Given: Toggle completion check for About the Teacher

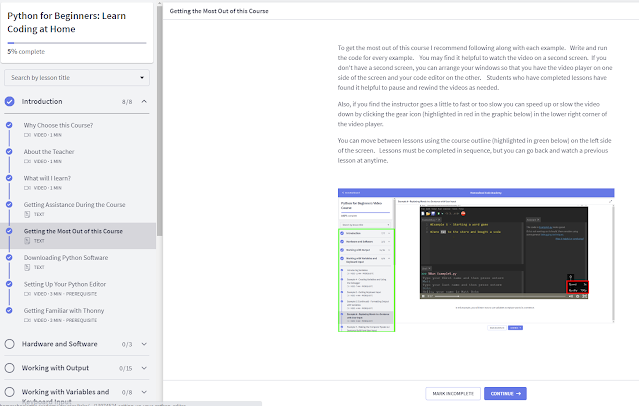Looking at the screenshot, I should point(9,152).
